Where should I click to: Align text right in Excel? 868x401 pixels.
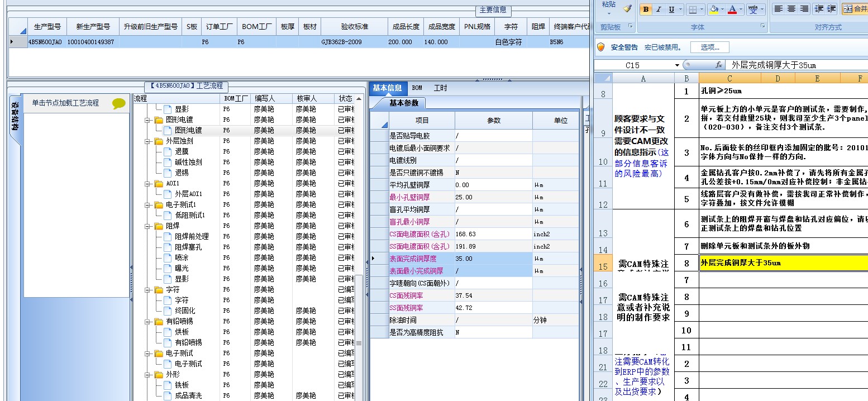(804, 9)
